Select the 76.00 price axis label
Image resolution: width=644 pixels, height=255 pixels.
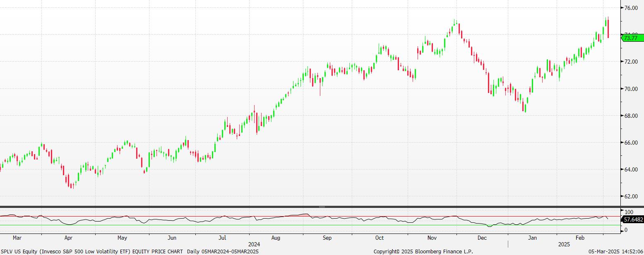click(x=631, y=8)
